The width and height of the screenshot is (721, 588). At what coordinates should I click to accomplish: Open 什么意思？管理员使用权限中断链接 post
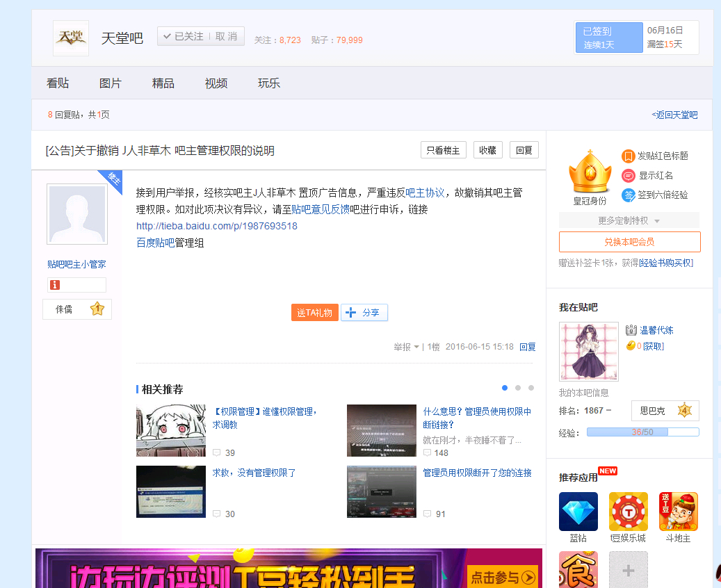pos(477,418)
